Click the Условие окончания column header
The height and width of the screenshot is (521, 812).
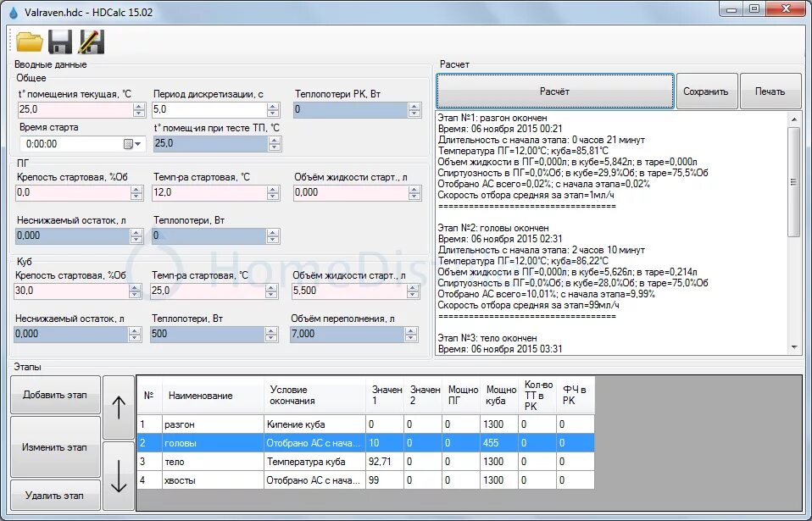(314, 396)
